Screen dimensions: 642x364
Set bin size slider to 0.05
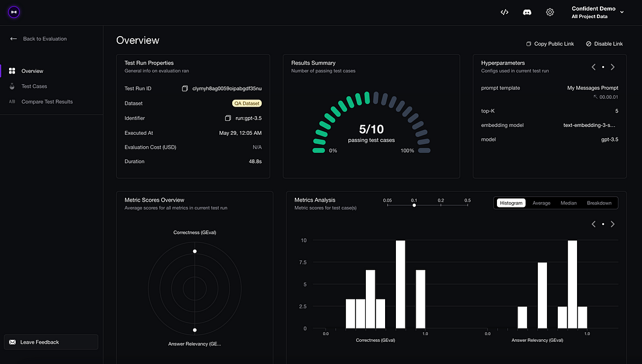pos(387,205)
